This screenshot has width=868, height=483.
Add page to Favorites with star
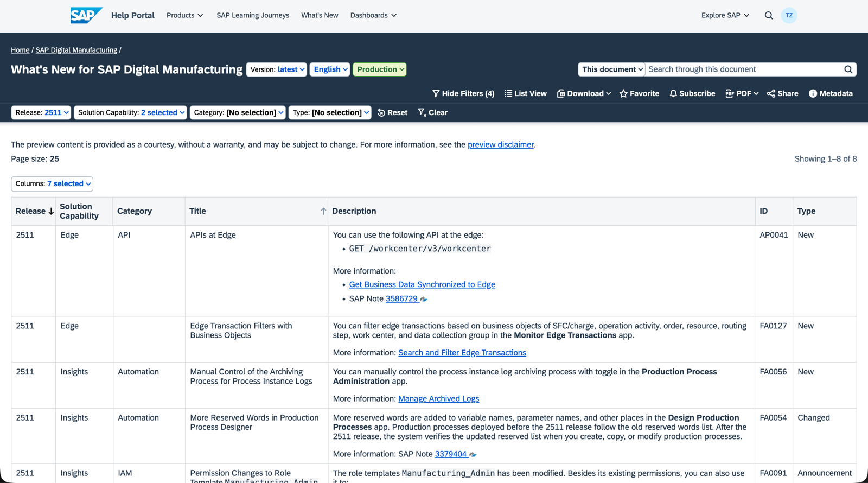pyautogui.click(x=639, y=93)
